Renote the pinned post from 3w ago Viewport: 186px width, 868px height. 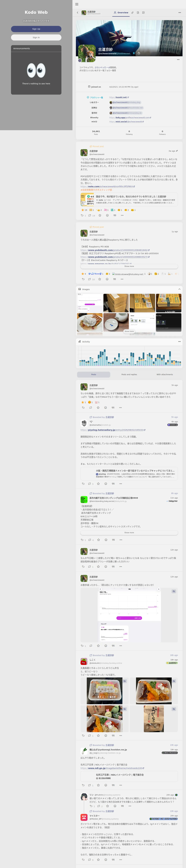(90, 215)
